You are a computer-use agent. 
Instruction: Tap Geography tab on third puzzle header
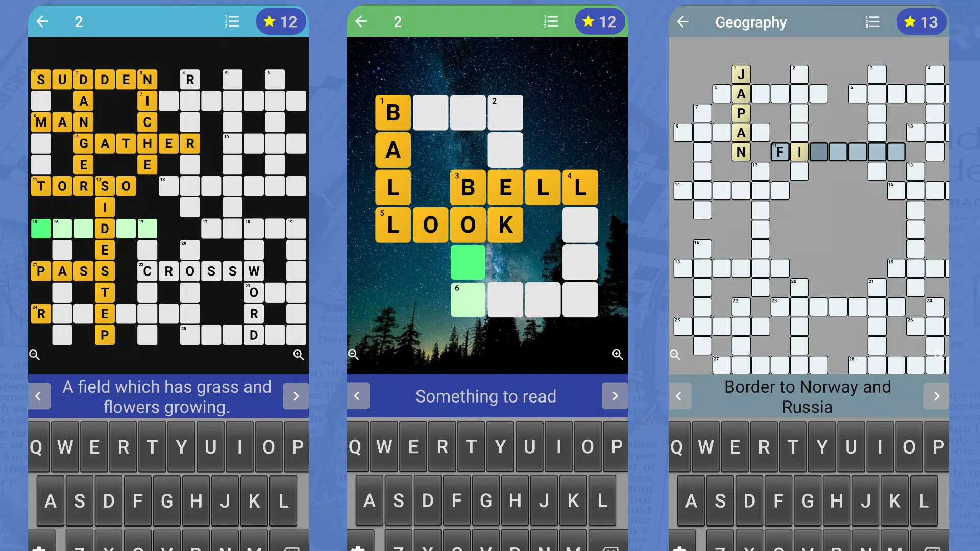[752, 22]
